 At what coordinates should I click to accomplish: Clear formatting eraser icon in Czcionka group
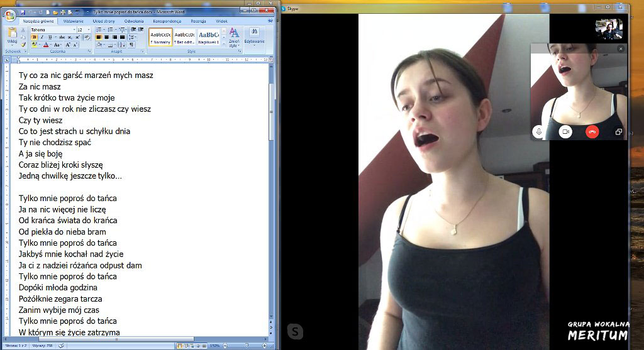(87, 37)
